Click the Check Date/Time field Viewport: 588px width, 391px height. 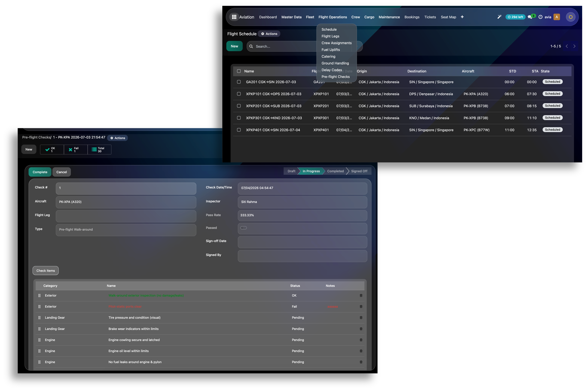(x=302, y=188)
